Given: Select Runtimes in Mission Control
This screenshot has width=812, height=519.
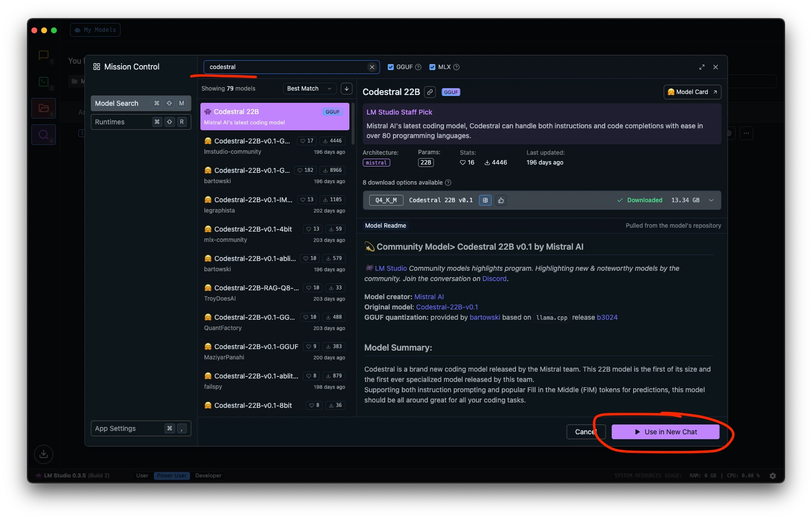Looking at the screenshot, I should tap(141, 122).
